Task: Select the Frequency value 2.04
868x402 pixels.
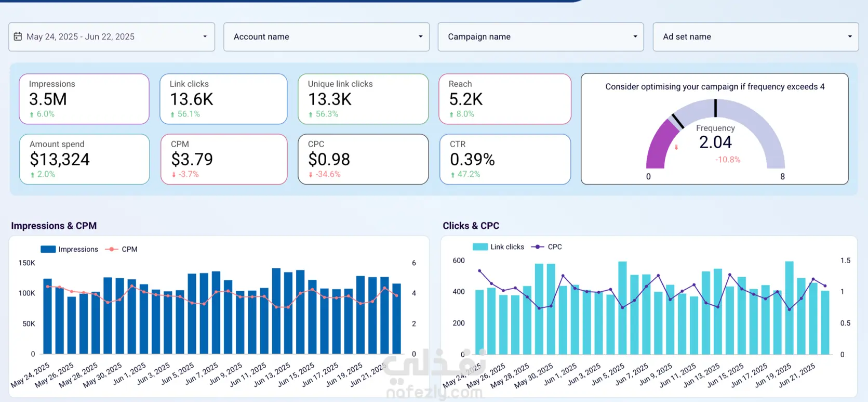Action: pyautogui.click(x=715, y=142)
